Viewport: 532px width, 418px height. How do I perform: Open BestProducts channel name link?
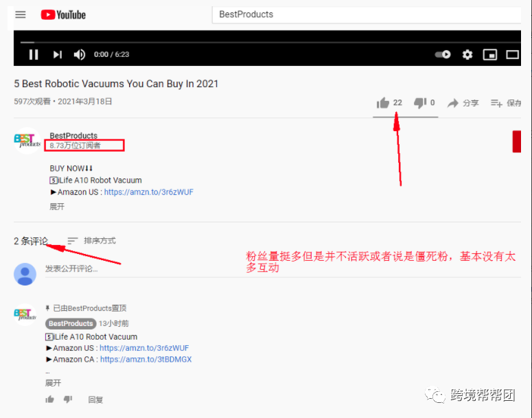[x=73, y=135]
